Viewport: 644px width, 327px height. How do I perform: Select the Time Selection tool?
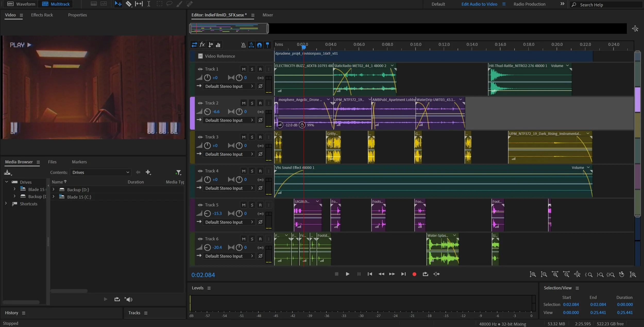tap(149, 4)
